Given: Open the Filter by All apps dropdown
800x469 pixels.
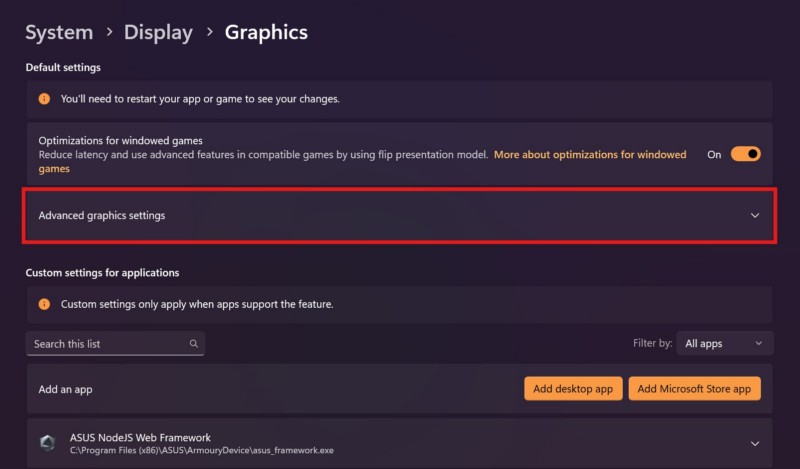Looking at the screenshot, I should pyautogui.click(x=724, y=344).
